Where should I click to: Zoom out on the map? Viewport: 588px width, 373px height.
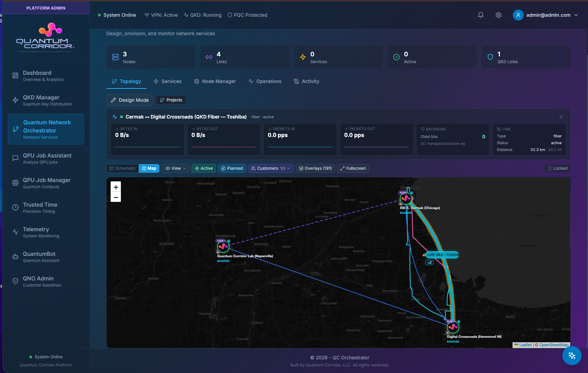point(116,197)
